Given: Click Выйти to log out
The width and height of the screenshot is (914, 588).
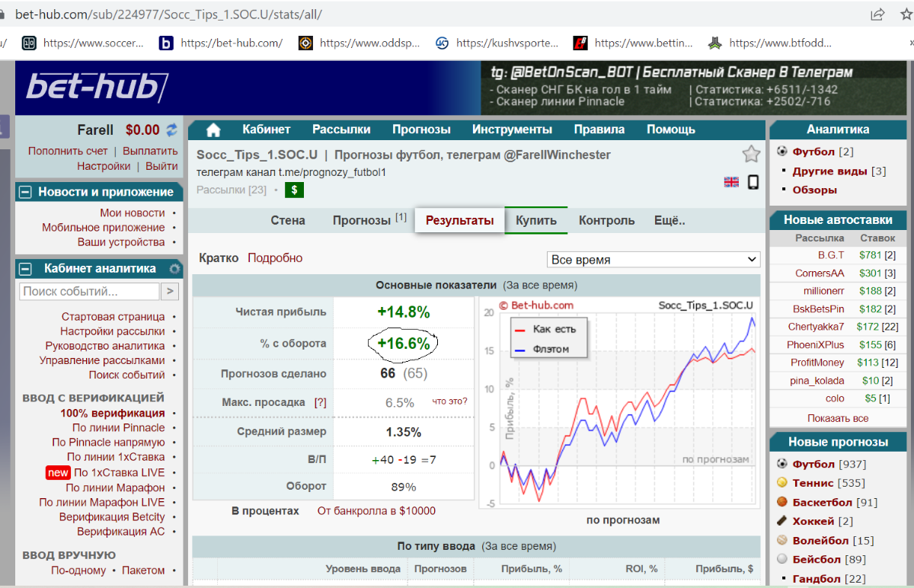Looking at the screenshot, I should tap(161, 166).
